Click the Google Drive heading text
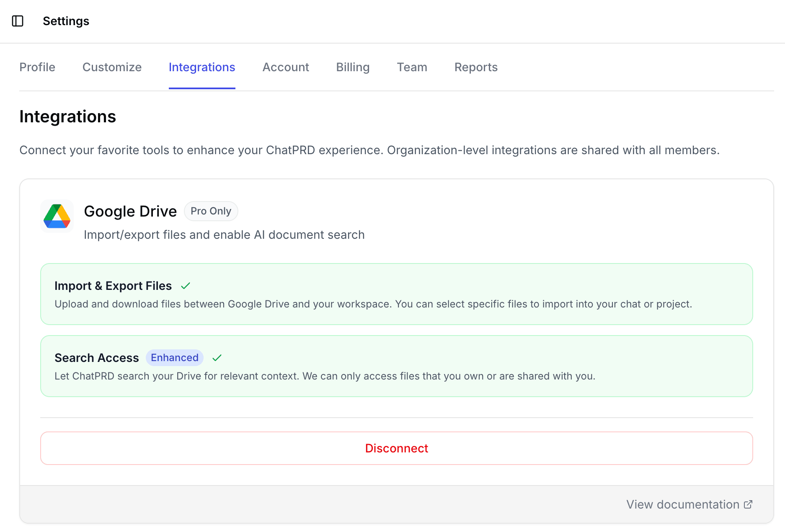The image size is (785, 532). click(x=130, y=211)
